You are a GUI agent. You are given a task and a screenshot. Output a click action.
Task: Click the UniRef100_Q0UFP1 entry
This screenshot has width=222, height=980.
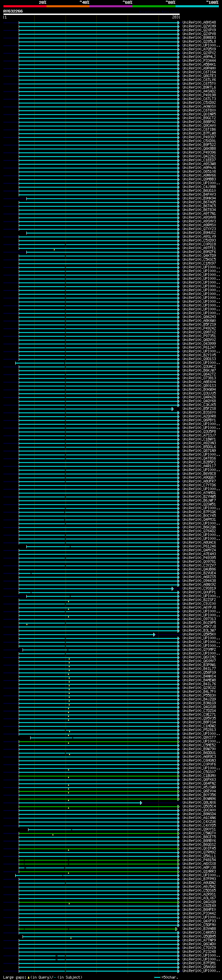[x=199, y=592]
